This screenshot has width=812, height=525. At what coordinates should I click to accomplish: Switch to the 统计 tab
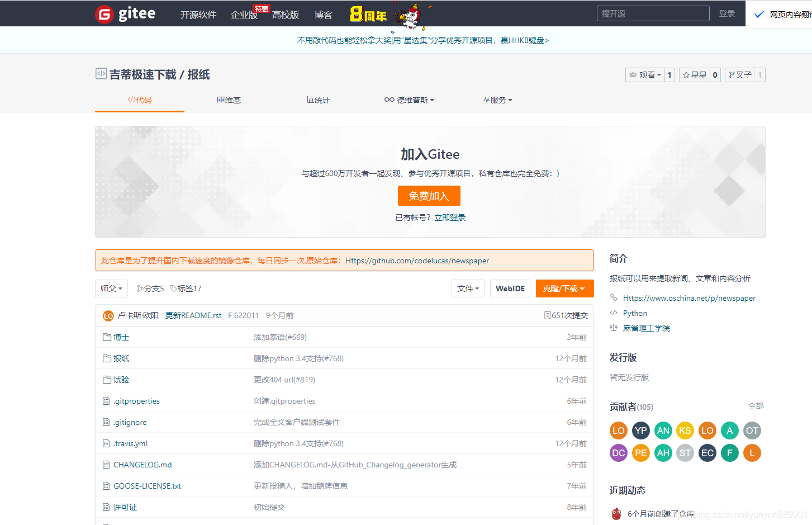(x=319, y=100)
